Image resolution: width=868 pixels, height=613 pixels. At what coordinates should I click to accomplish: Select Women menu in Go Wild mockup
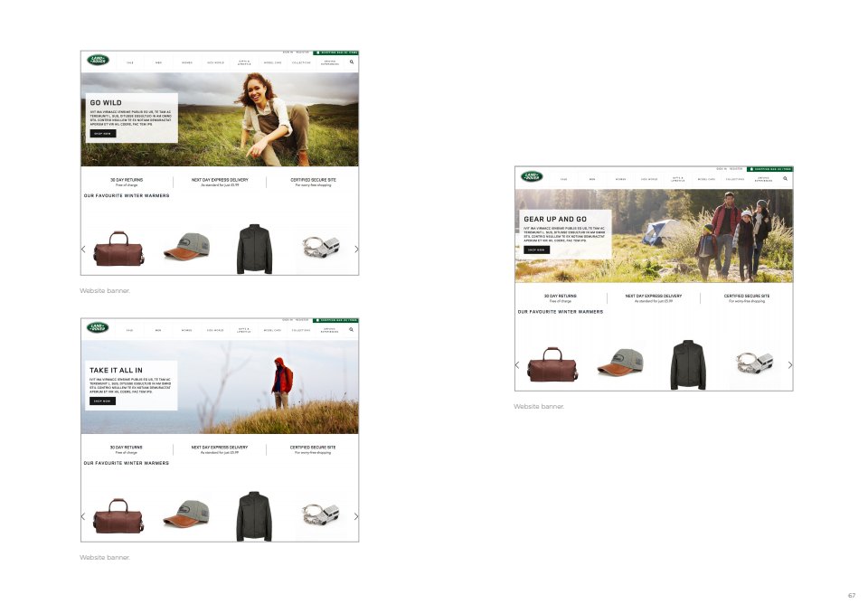pyautogui.click(x=187, y=62)
